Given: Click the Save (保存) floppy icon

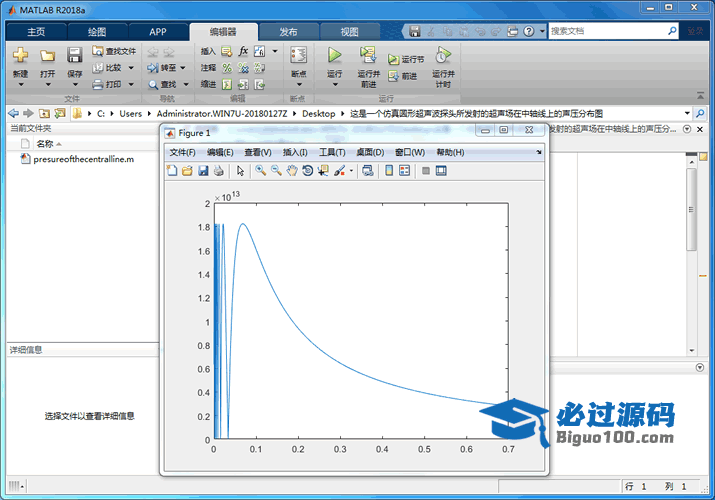Looking at the screenshot, I should point(74,55).
